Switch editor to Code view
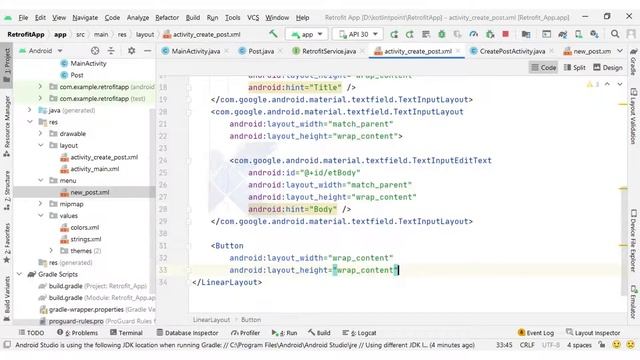The image size is (640, 360). (543, 67)
